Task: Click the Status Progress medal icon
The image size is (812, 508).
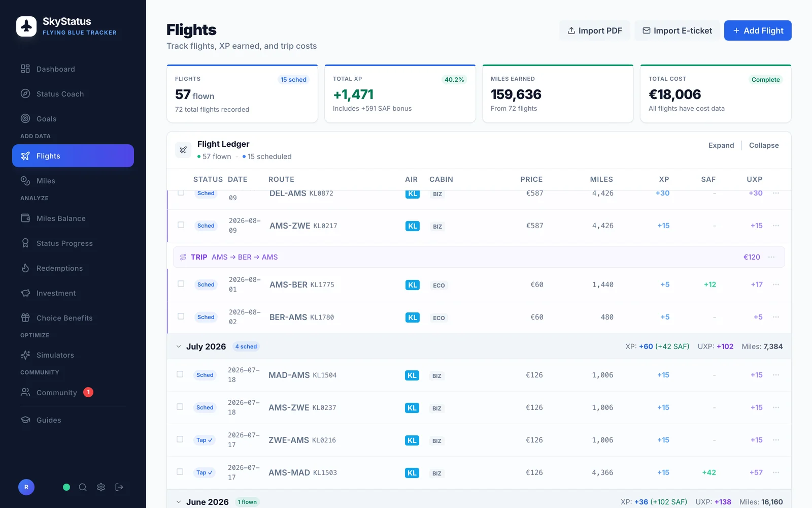Action: click(x=25, y=243)
